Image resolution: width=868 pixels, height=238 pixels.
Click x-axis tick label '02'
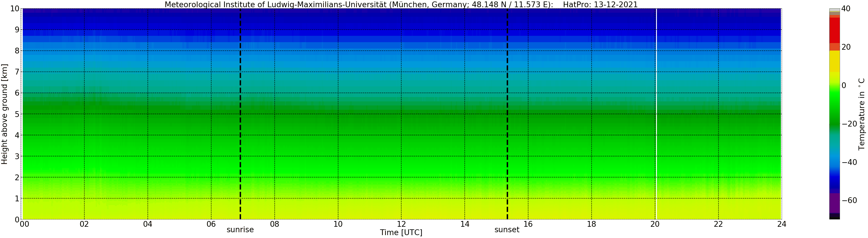(x=84, y=224)
